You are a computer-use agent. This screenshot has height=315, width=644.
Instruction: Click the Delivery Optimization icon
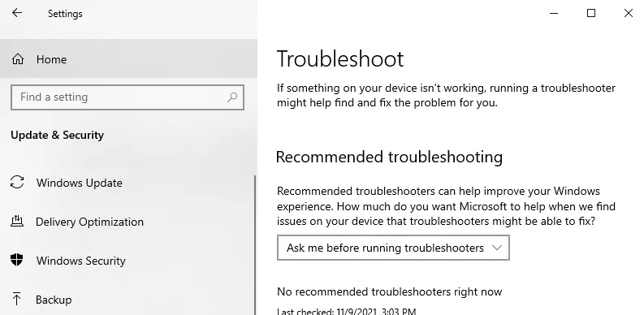pyautogui.click(x=17, y=222)
